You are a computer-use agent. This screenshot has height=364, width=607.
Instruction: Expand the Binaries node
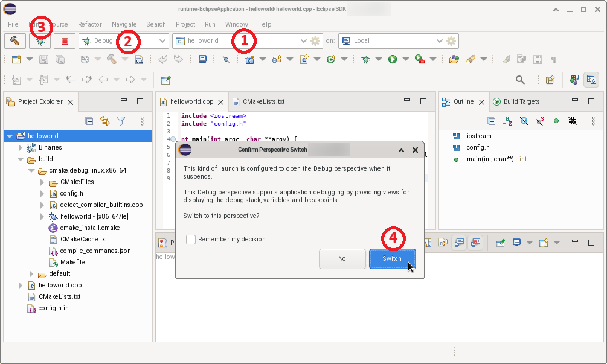(21, 147)
